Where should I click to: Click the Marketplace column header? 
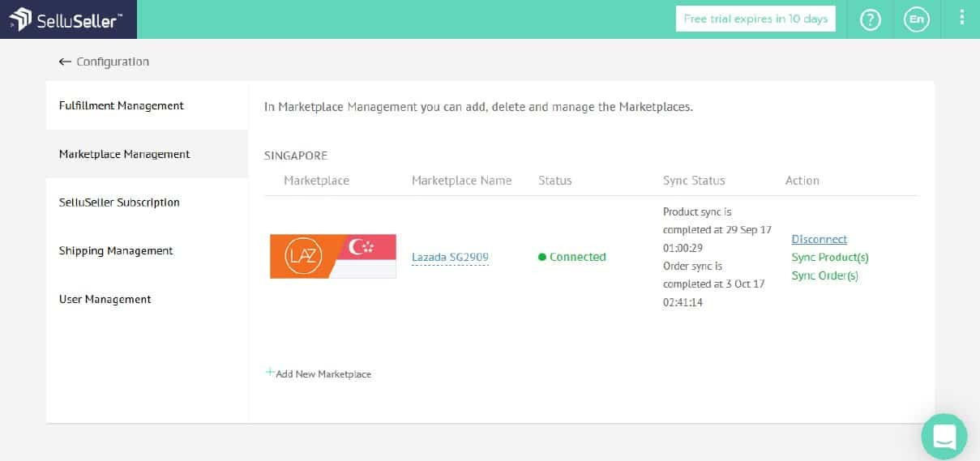(x=316, y=181)
